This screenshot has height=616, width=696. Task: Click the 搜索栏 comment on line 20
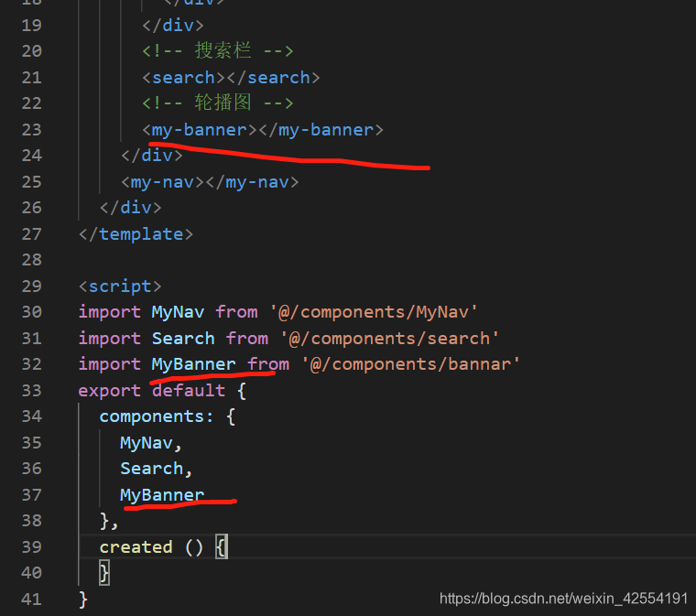tap(218, 51)
